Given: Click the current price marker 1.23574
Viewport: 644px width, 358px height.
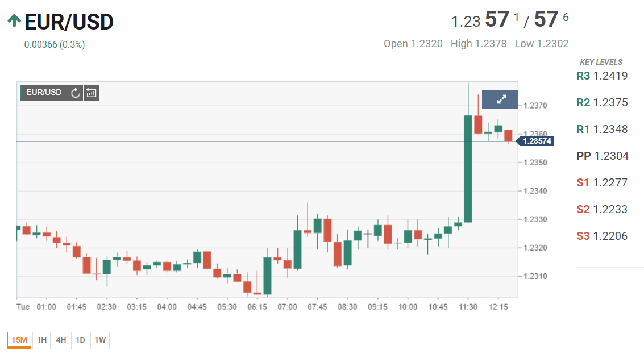Looking at the screenshot, I should coord(536,141).
